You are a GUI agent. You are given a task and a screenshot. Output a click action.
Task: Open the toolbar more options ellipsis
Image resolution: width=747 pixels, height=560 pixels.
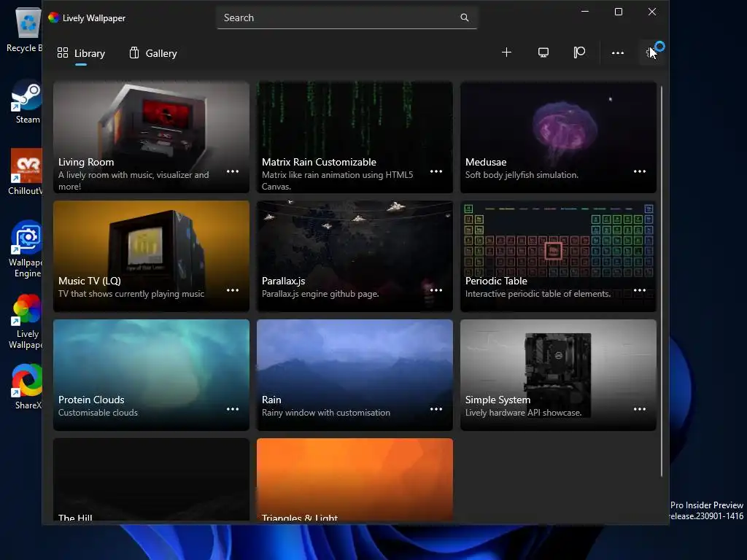coord(617,52)
